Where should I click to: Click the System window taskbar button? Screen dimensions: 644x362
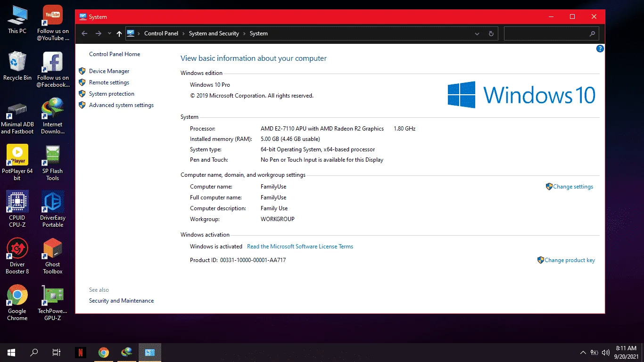coord(150,352)
